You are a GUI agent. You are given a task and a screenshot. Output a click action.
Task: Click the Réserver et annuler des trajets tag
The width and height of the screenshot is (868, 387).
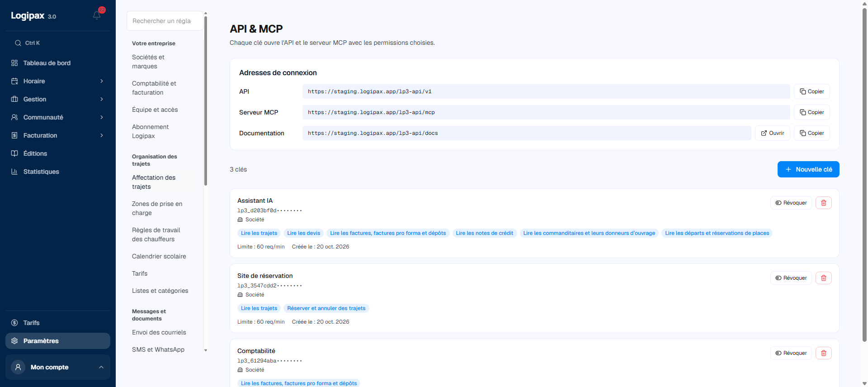click(x=326, y=308)
